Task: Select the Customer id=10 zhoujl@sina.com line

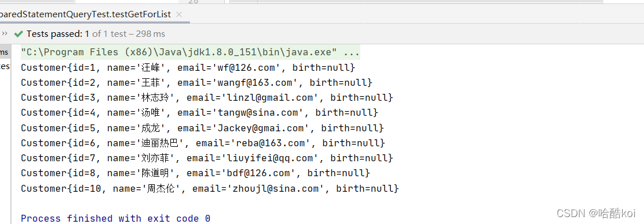Action: [x=210, y=189]
